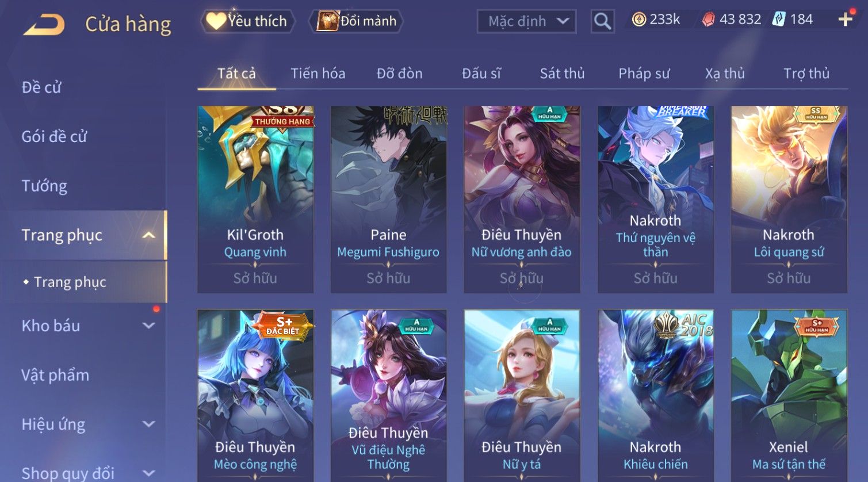Switch to the Sát thủ tab
Screen dimensions: 868x482
(562, 74)
